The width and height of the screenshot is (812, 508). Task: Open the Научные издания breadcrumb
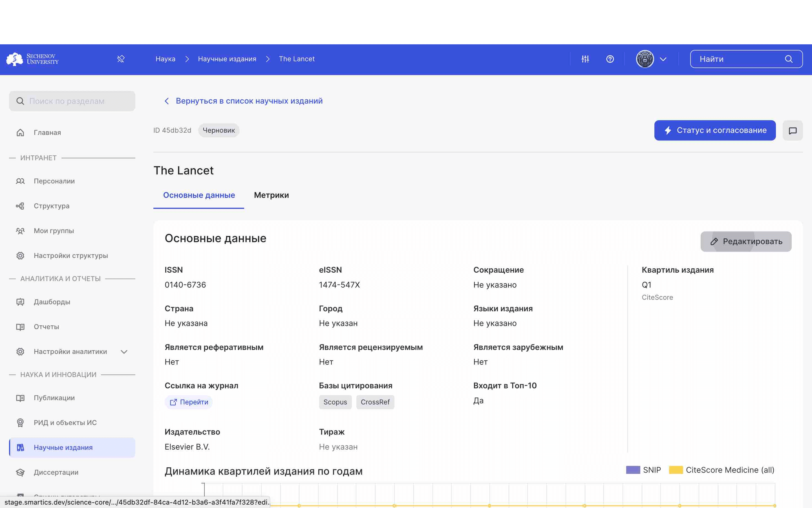227,59
